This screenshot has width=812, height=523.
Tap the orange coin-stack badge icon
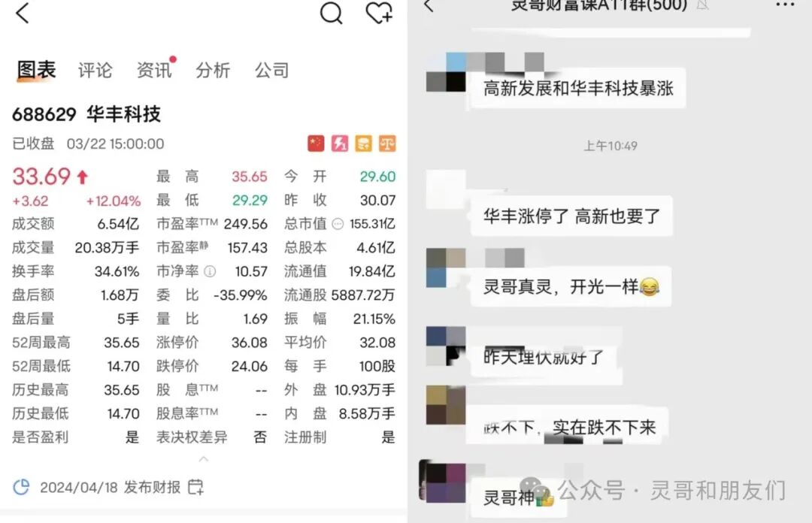[364, 144]
